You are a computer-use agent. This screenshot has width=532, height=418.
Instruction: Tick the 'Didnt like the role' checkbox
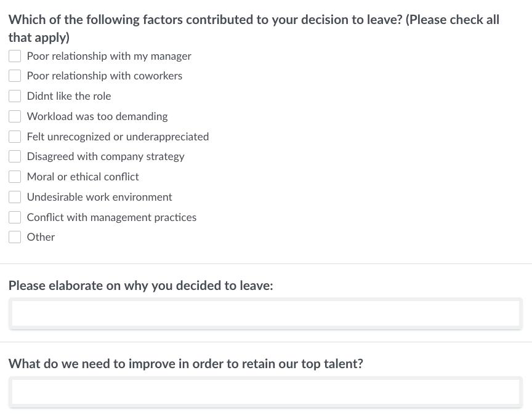pyautogui.click(x=15, y=96)
